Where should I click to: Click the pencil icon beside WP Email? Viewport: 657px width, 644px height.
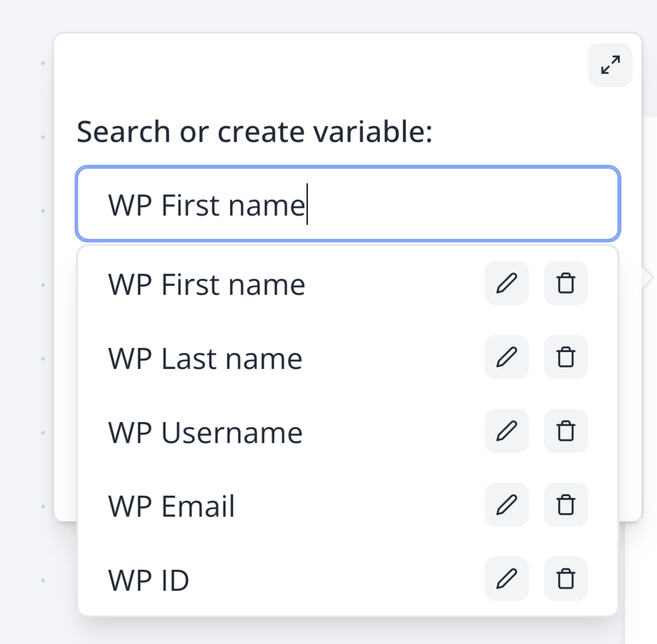[506, 505]
